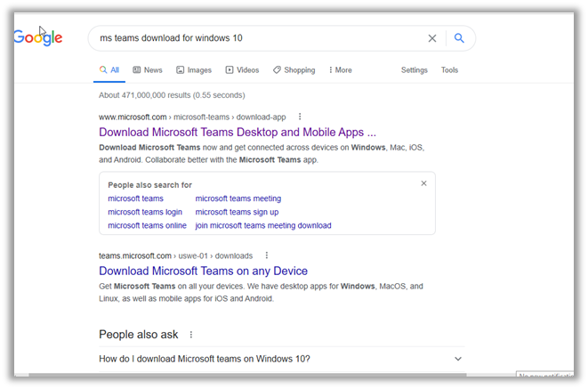Search suggestion microsoft teams sign up

coord(237,212)
